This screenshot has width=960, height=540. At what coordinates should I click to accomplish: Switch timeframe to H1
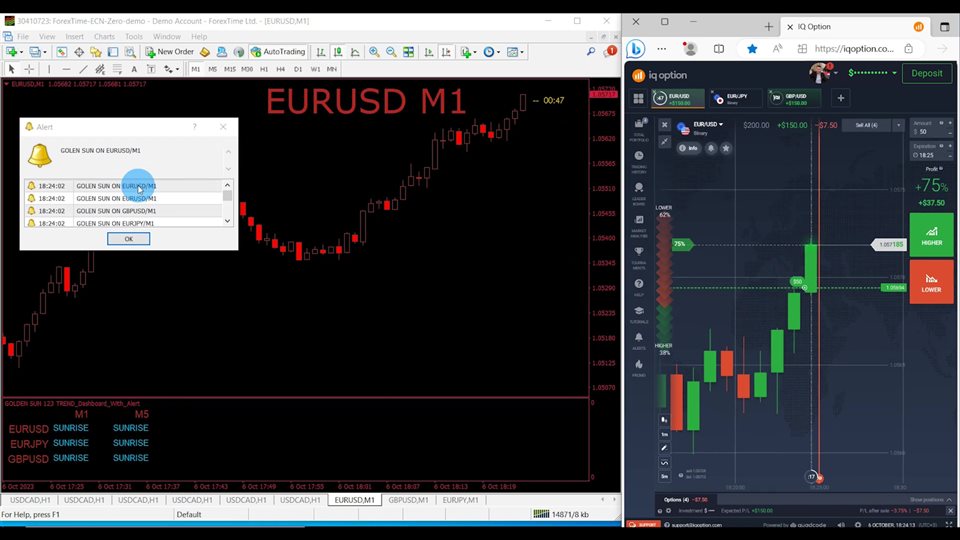(x=264, y=69)
